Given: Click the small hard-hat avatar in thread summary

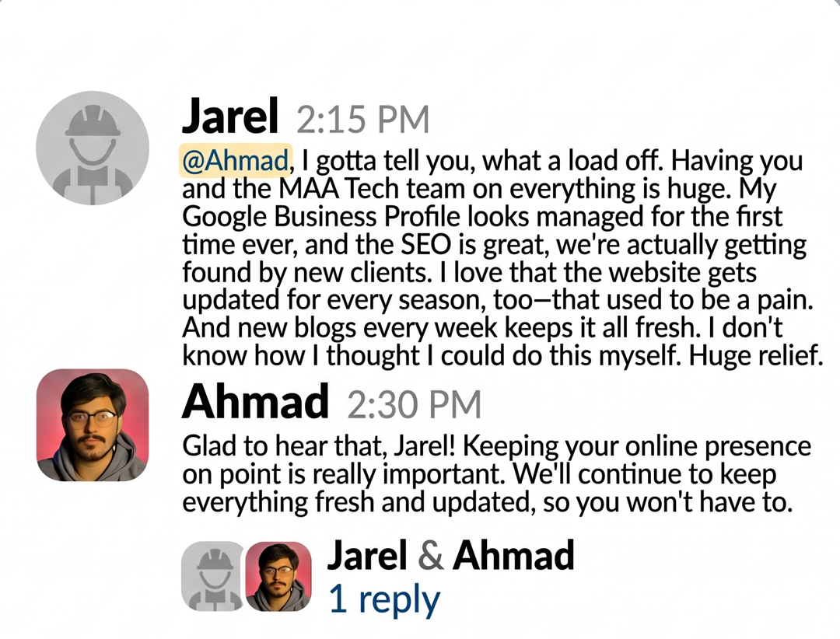Looking at the screenshot, I should coord(212,576).
